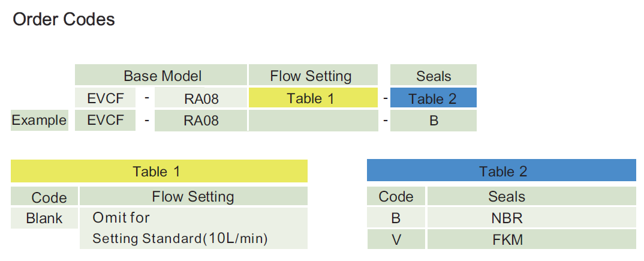Screen dimensions: 644x261
Task: Click the Setting Standard (10L/min) text
Action: tap(180, 239)
